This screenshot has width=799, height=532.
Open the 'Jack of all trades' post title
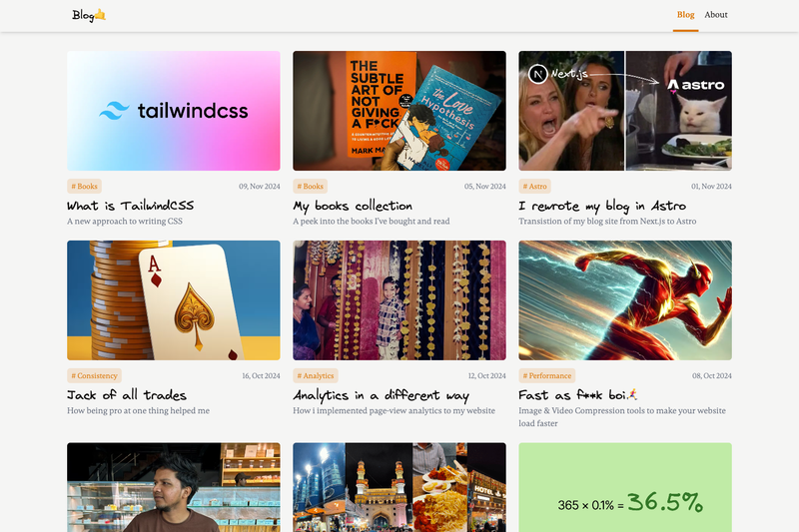coord(127,395)
